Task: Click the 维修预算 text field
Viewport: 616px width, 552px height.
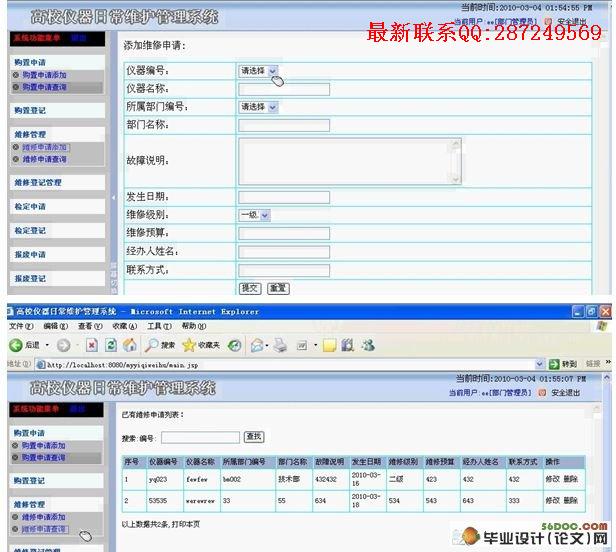Action: tap(284, 233)
